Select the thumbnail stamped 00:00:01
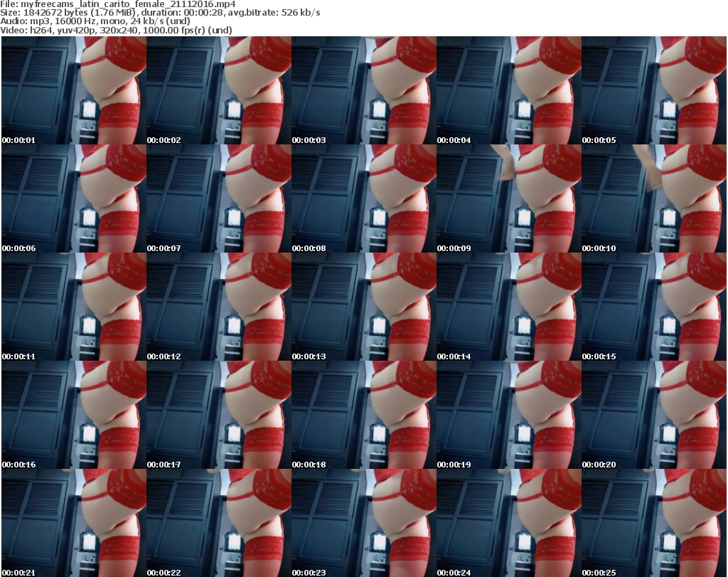The height and width of the screenshot is (577, 728). coord(74,90)
